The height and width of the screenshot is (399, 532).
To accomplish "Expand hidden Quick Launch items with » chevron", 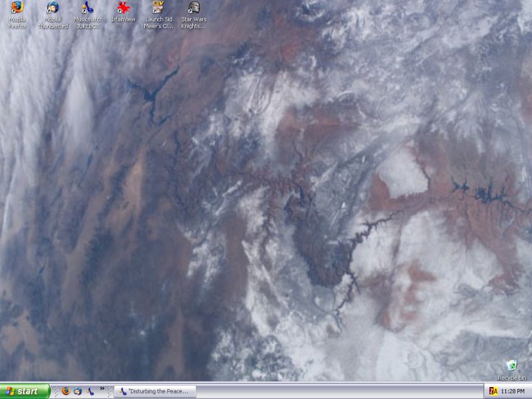I will 102,389.
